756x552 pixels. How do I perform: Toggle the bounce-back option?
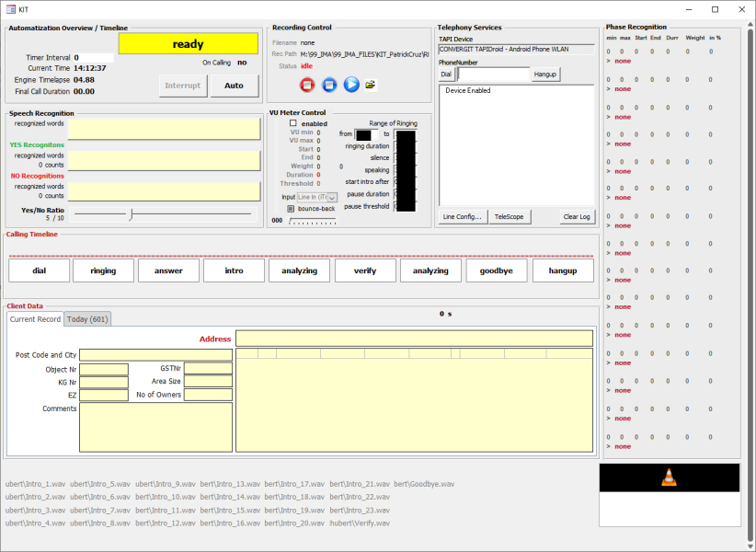(x=291, y=209)
